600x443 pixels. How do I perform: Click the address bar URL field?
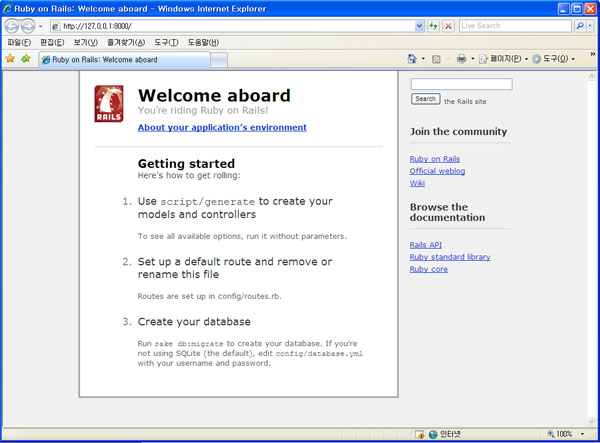233,26
